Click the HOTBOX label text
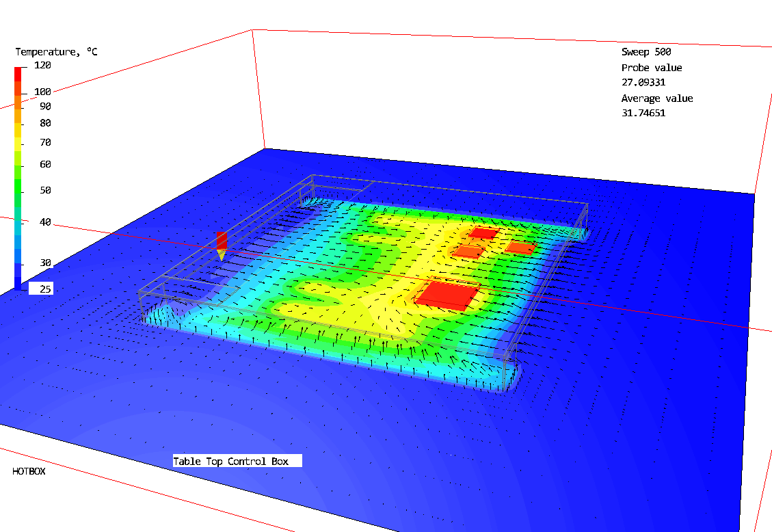The width and height of the screenshot is (772, 532). 29,471
